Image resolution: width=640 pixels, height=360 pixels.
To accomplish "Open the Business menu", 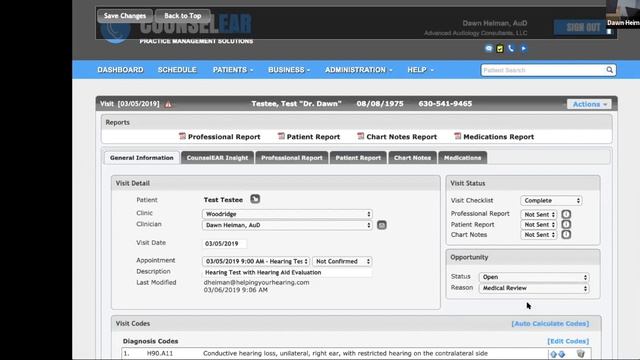I will coord(289,70).
